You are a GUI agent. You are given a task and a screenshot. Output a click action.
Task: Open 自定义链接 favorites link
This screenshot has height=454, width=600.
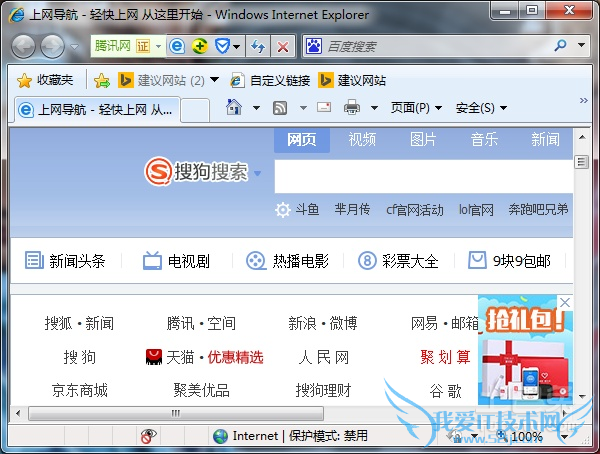(x=270, y=80)
